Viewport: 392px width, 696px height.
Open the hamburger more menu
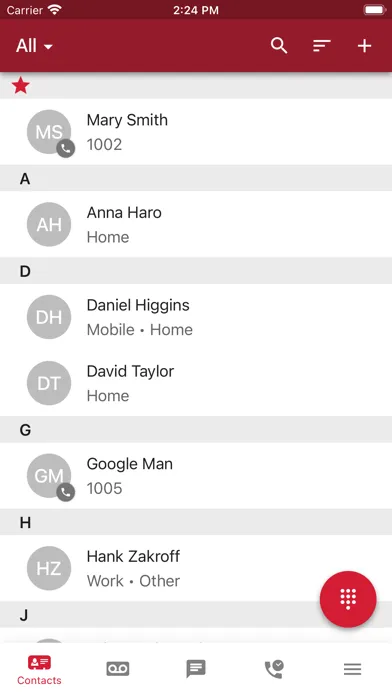click(x=352, y=669)
